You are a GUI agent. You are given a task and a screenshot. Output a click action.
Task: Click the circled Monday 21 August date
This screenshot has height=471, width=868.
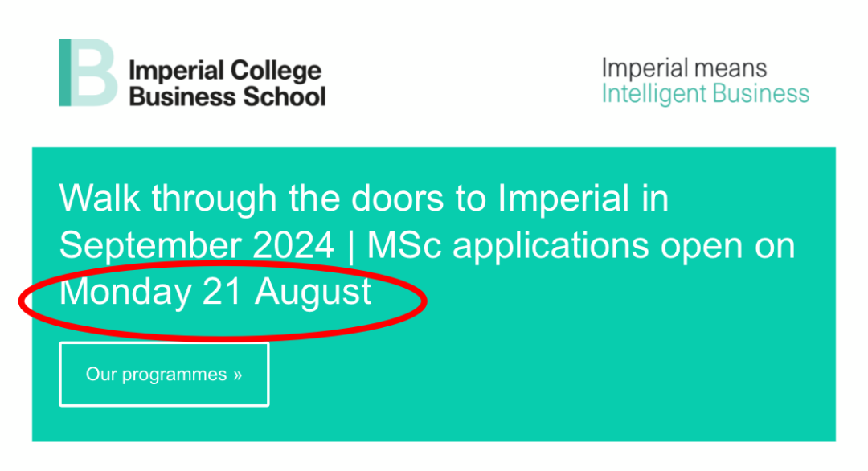pyautogui.click(x=215, y=292)
